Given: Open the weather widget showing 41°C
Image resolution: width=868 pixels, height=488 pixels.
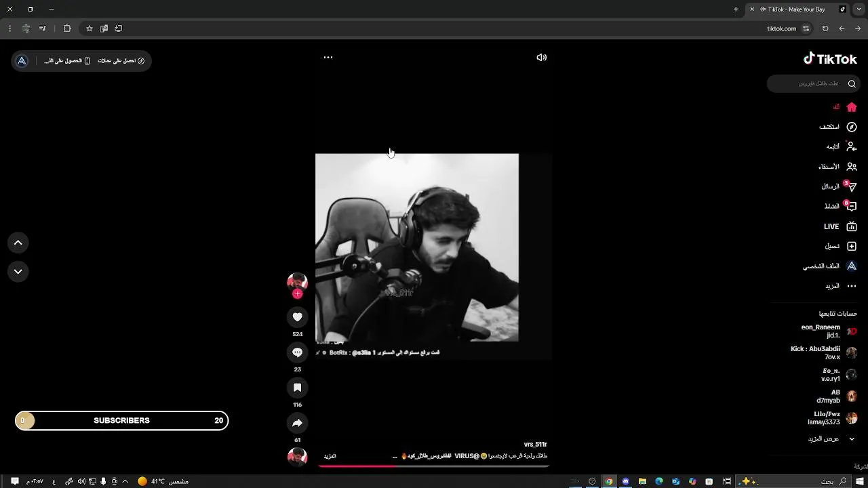Looking at the screenshot, I should point(162,481).
